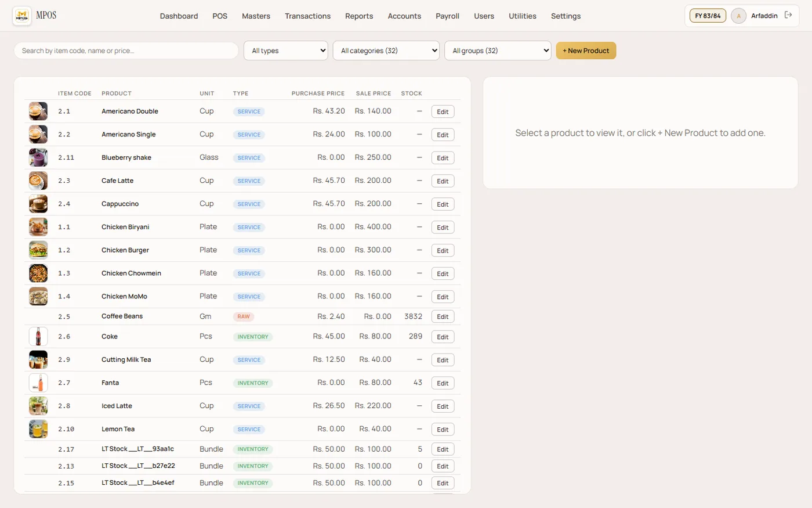This screenshot has width=812, height=508.
Task: Click the MPOS logo icon
Action: click(x=22, y=16)
